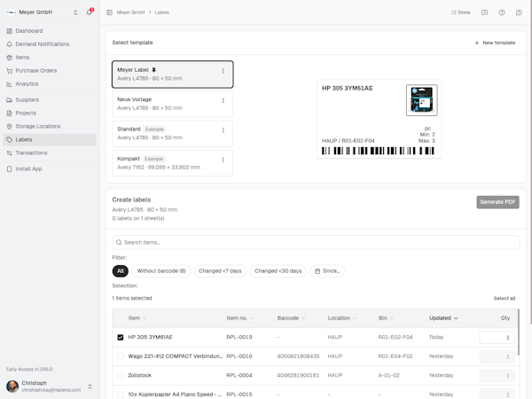Click the Generate PDF button
The width and height of the screenshot is (532, 399).
[x=497, y=202]
